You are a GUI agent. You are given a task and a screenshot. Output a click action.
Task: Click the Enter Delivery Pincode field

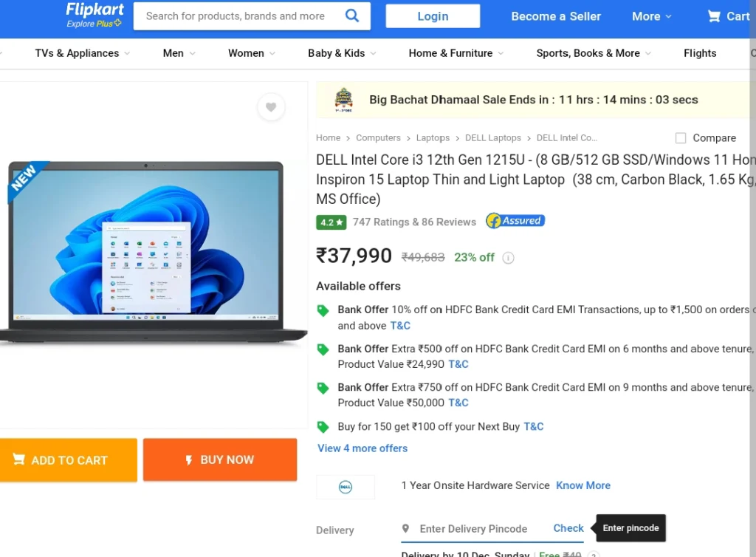(473, 529)
